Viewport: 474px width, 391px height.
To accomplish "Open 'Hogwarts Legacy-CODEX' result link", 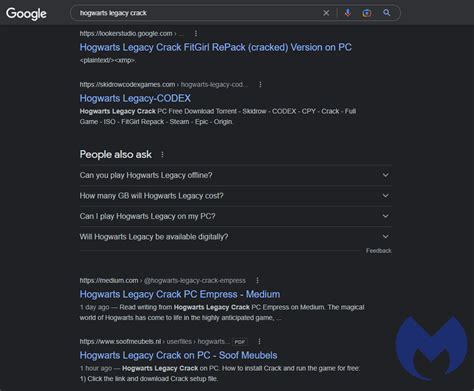I will point(135,98).
